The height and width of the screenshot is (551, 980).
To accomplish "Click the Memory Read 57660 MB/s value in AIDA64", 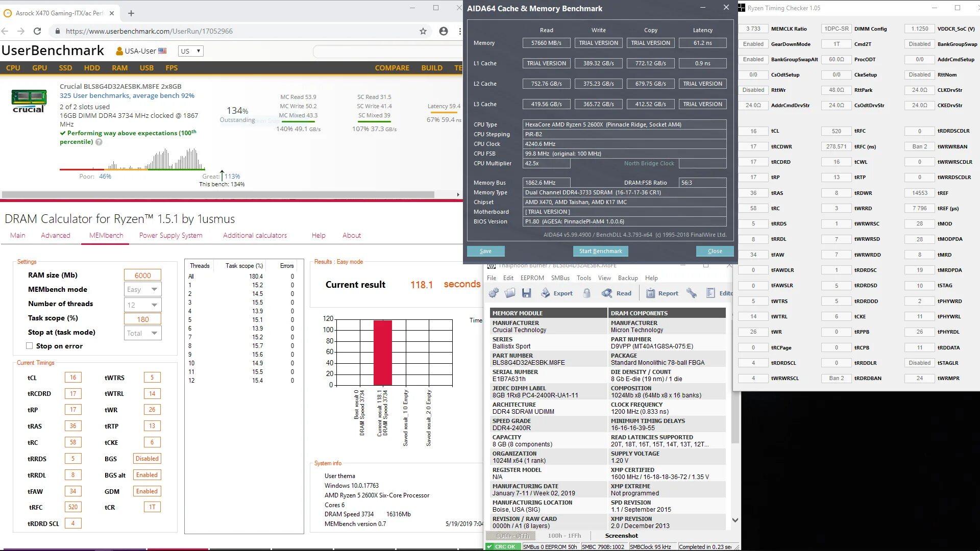I will click(546, 43).
